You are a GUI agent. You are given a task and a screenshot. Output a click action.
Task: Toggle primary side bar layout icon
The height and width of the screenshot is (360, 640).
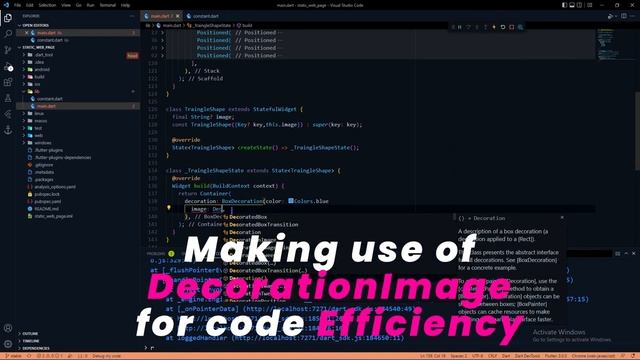coord(564,5)
